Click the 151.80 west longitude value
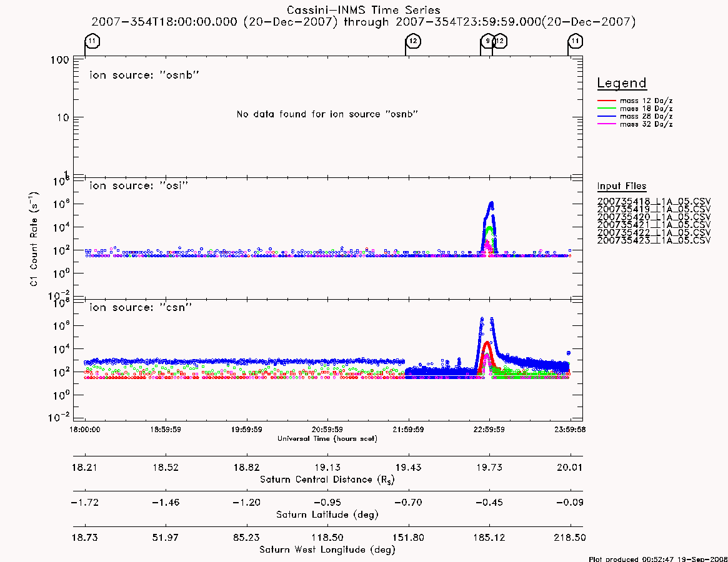Image resolution: width=728 pixels, height=562 pixels. (408, 538)
